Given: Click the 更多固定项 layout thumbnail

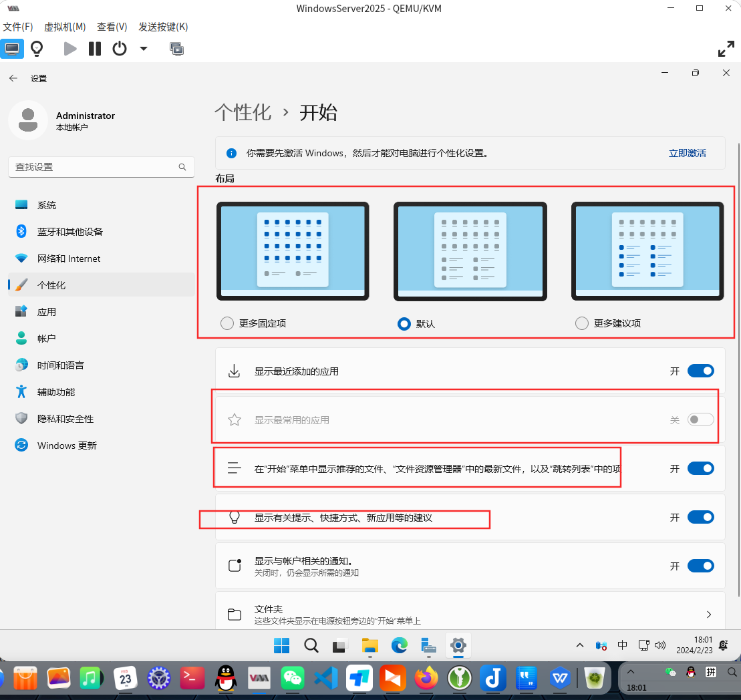Looking at the screenshot, I should coord(293,250).
